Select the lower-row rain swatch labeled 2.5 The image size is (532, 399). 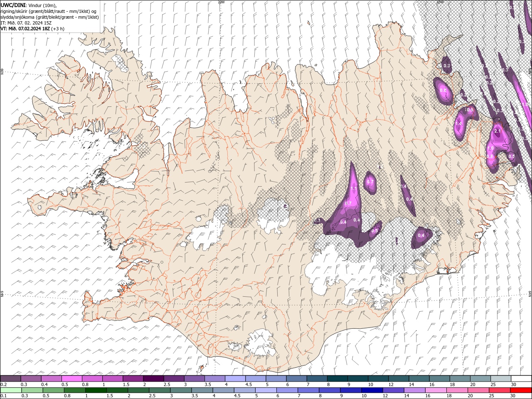click(x=160, y=390)
